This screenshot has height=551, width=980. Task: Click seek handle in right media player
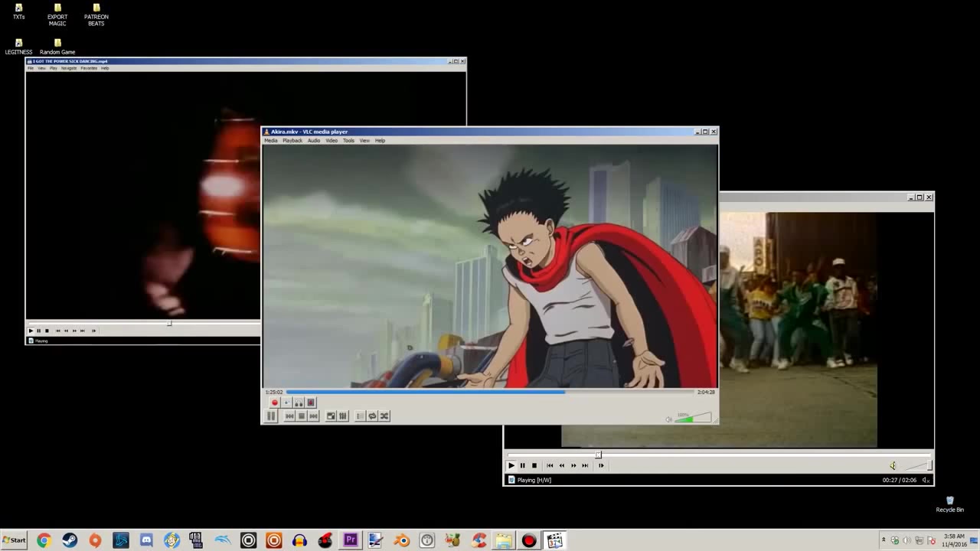pyautogui.click(x=598, y=455)
